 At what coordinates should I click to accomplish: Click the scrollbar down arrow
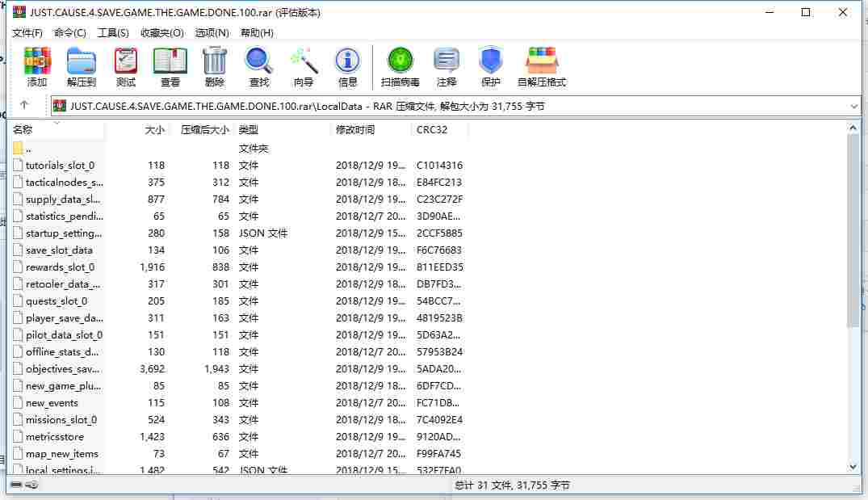coord(853,467)
